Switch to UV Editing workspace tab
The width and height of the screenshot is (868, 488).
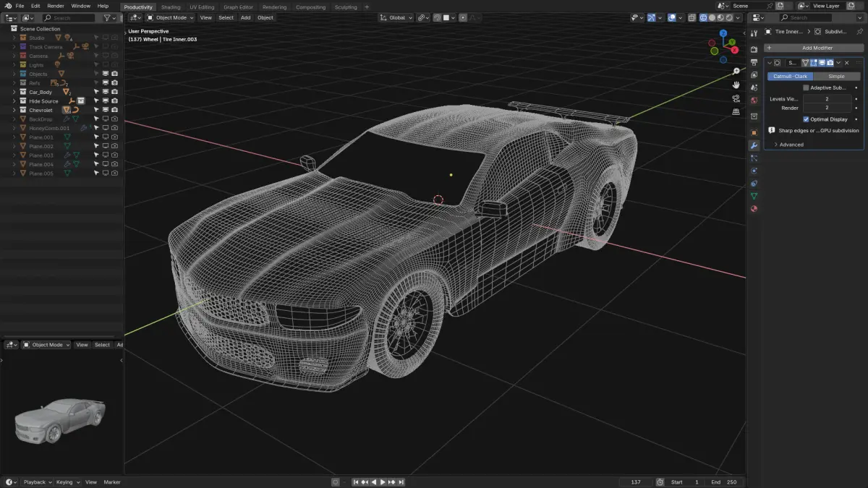click(202, 7)
